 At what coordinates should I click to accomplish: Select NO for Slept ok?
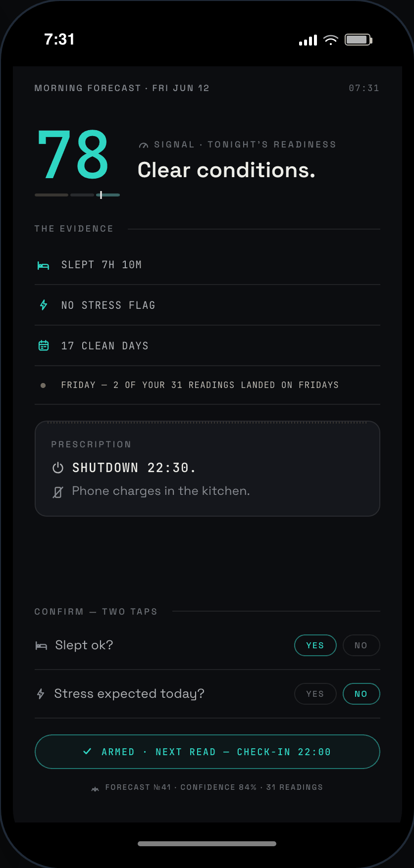(361, 645)
